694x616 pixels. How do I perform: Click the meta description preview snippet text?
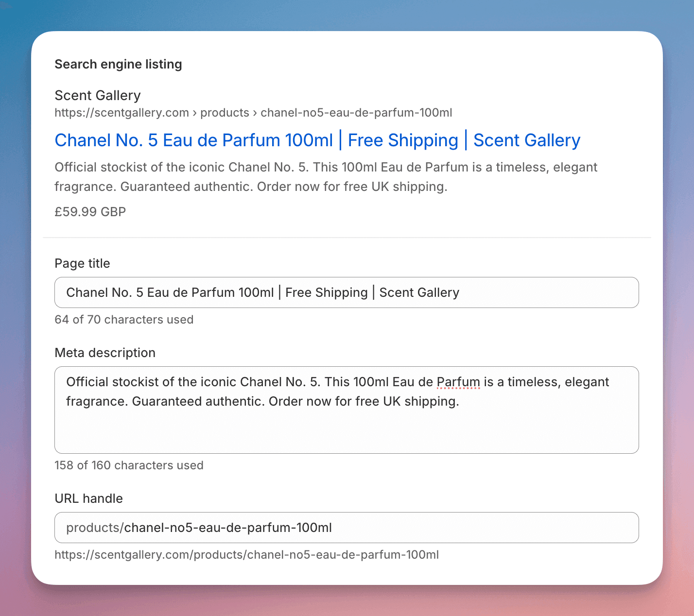click(326, 176)
